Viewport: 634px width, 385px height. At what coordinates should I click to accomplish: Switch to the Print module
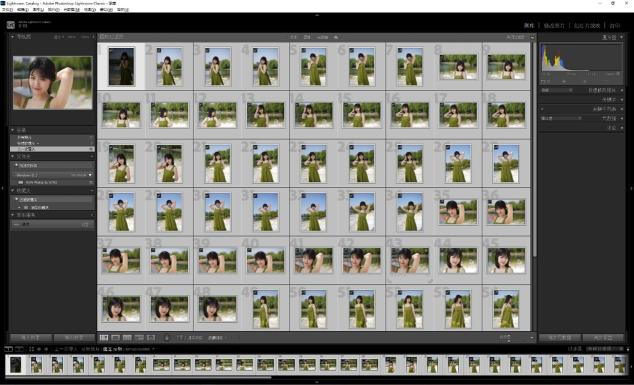(x=615, y=25)
